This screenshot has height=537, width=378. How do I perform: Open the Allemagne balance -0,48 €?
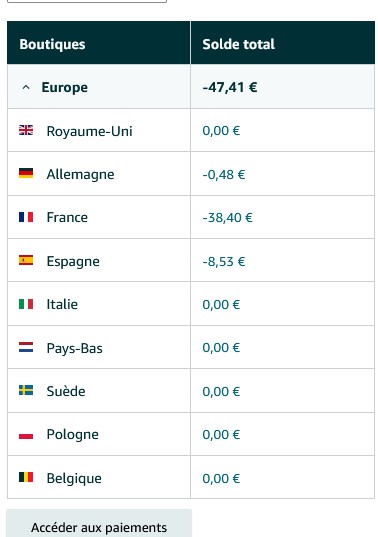[224, 174]
